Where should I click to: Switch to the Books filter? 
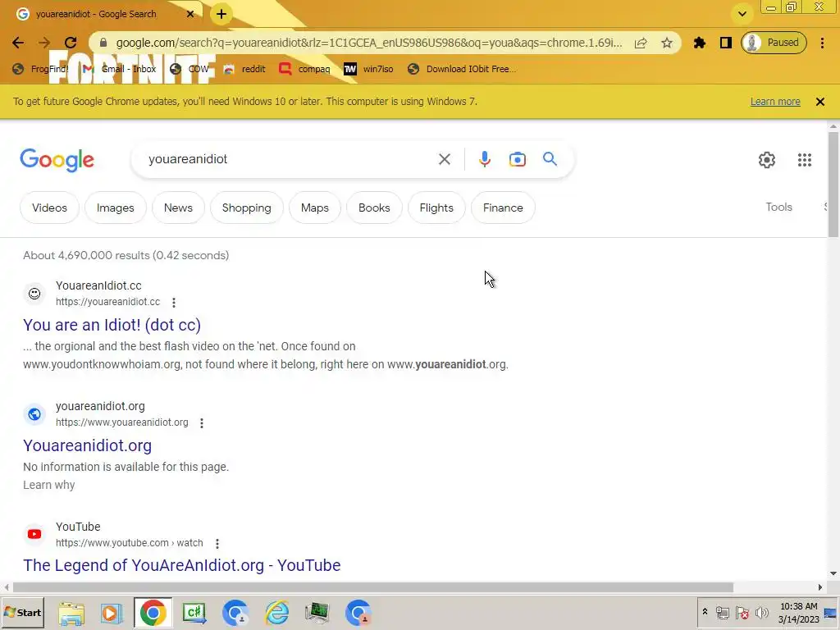[x=374, y=208]
